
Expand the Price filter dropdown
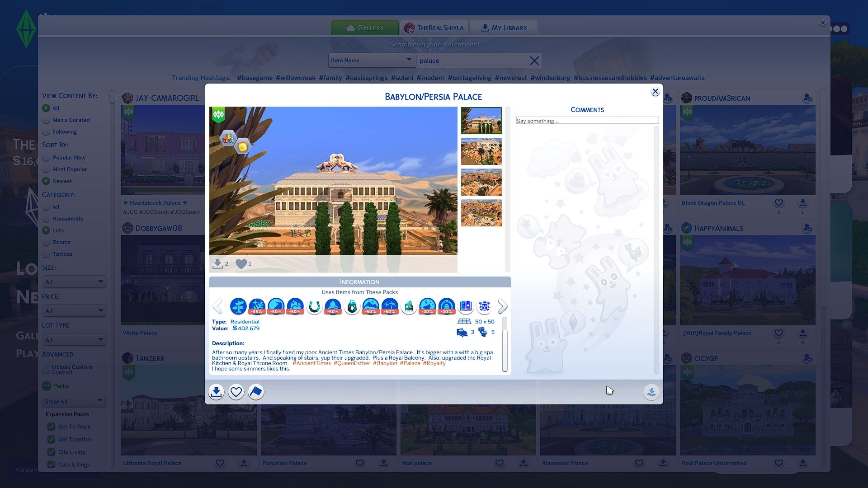click(74, 310)
